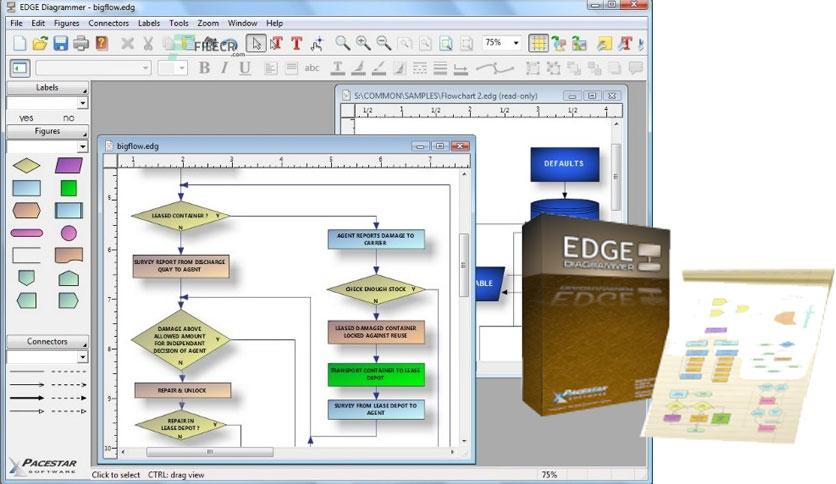Image resolution: width=836 pixels, height=484 pixels.
Task: Open the Connectors menu
Action: click(108, 23)
